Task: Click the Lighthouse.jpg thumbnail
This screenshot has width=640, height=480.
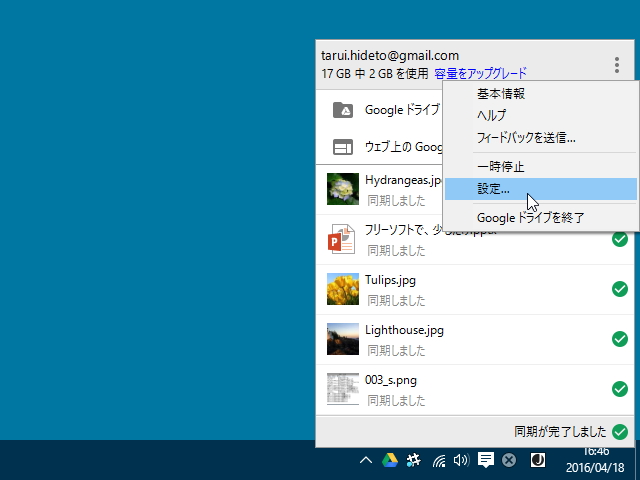Action: pos(343,339)
